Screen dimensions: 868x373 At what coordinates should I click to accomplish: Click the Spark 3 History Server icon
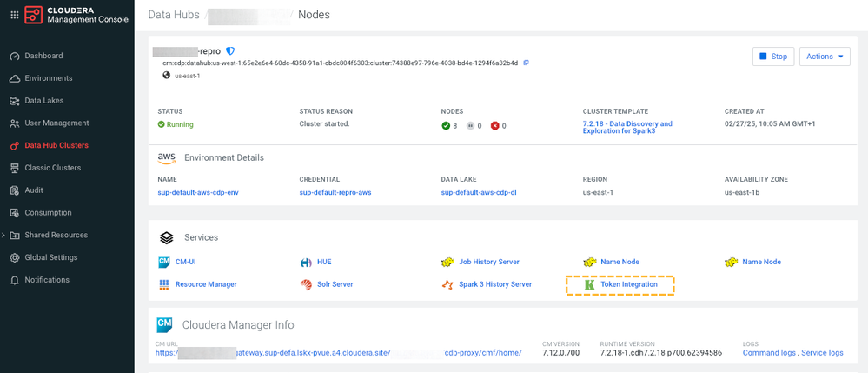tap(447, 284)
